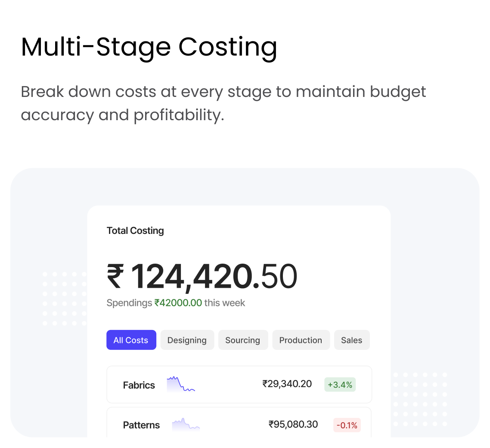The height and width of the screenshot is (448, 490).
Task: Click the ₹95,080.30 Patterns amount
Action: [x=293, y=424]
